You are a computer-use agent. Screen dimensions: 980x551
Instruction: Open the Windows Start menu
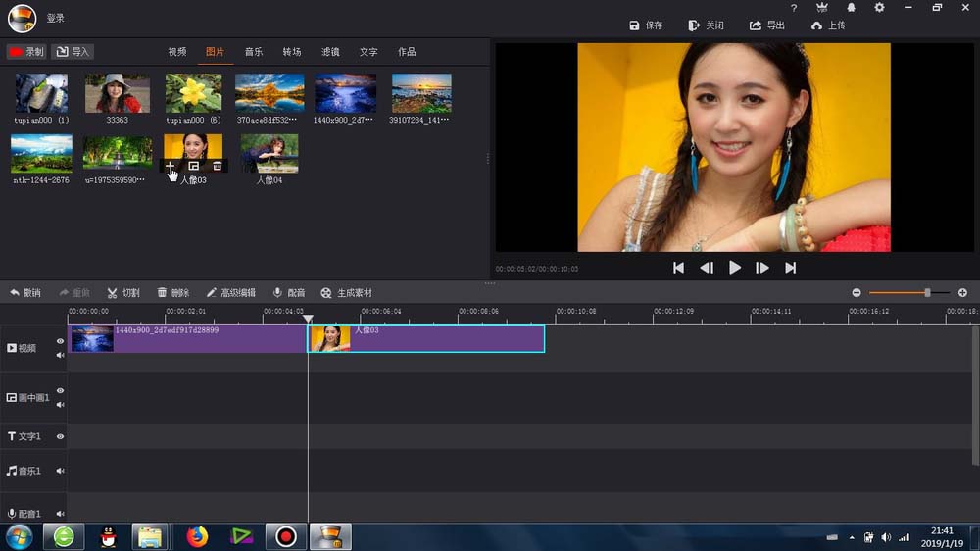20,536
